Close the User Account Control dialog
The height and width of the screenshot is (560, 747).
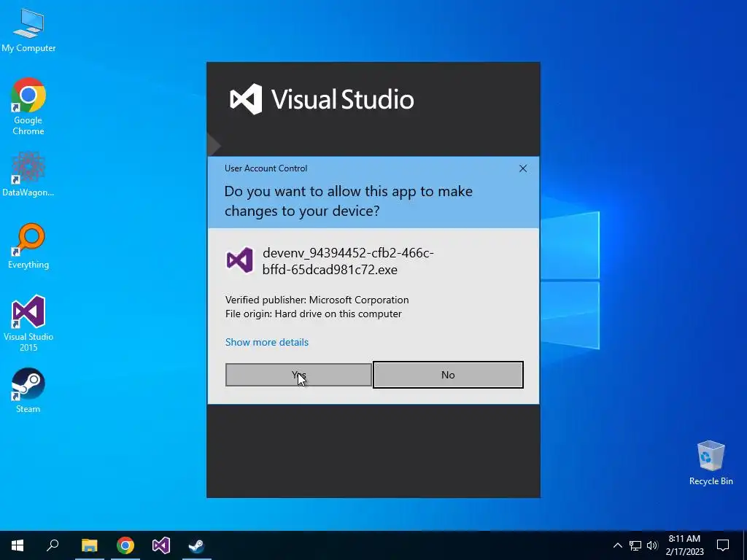[x=522, y=168]
